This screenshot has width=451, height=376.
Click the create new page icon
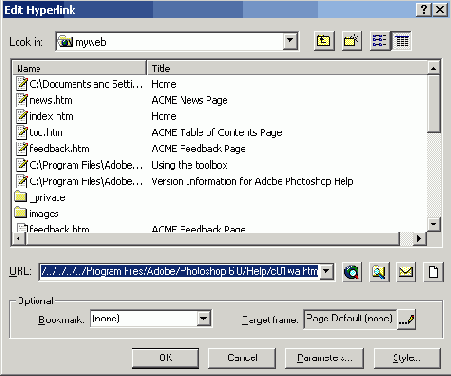point(433,272)
